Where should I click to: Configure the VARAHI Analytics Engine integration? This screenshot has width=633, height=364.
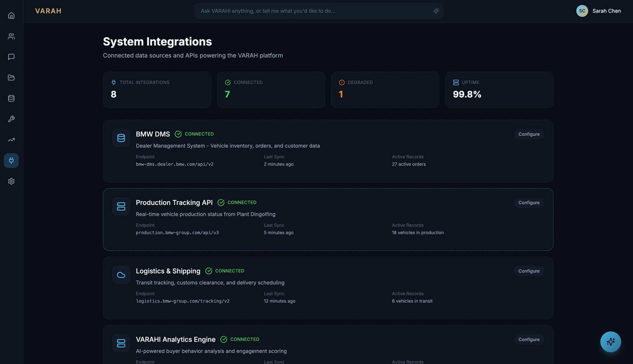(529, 339)
